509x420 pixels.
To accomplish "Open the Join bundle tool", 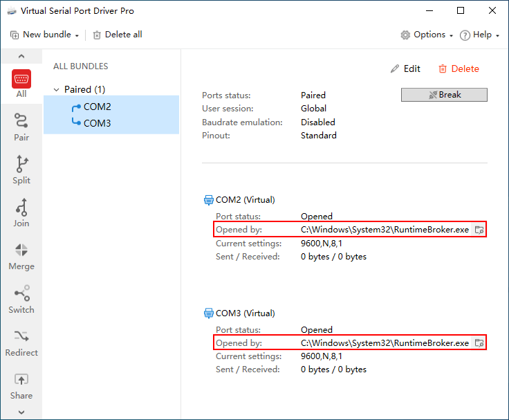I will (x=21, y=212).
